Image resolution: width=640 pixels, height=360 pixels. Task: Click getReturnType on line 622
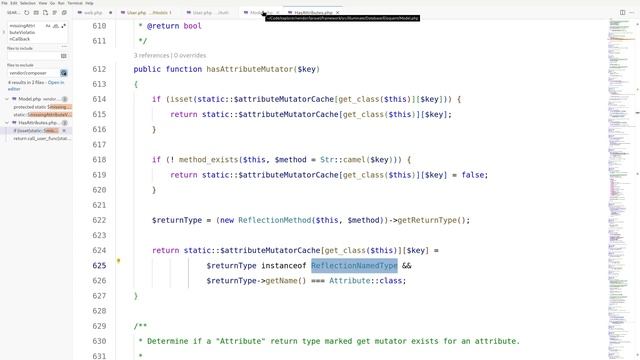tap(427, 220)
